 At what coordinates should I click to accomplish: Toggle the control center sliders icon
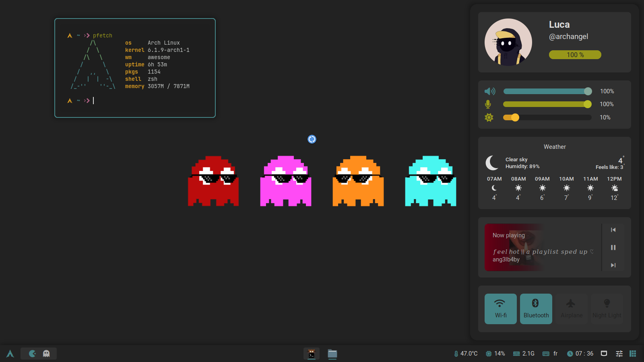619,354
